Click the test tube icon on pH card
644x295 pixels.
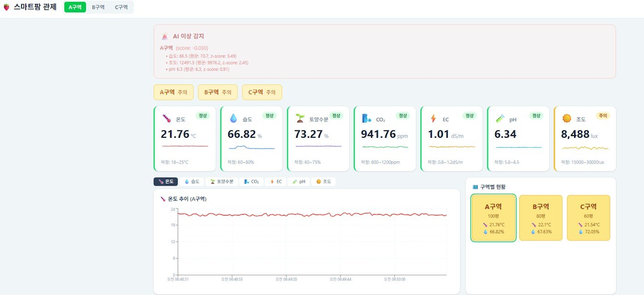(x=500, y=119)
